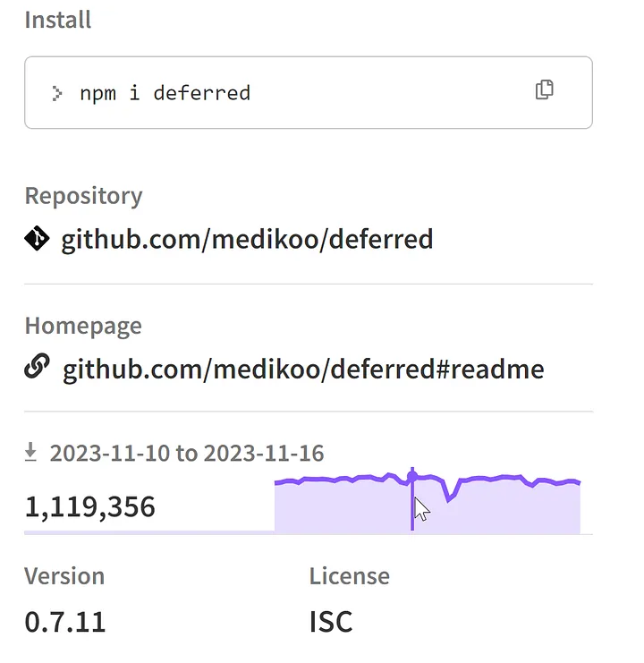Click the version number 0.7.11

(x=64, y=621)
